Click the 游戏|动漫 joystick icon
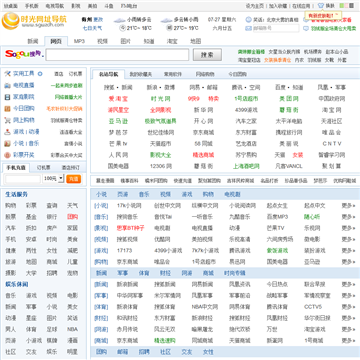Viewport: 360px width, 360px height. tap(7, 132)
